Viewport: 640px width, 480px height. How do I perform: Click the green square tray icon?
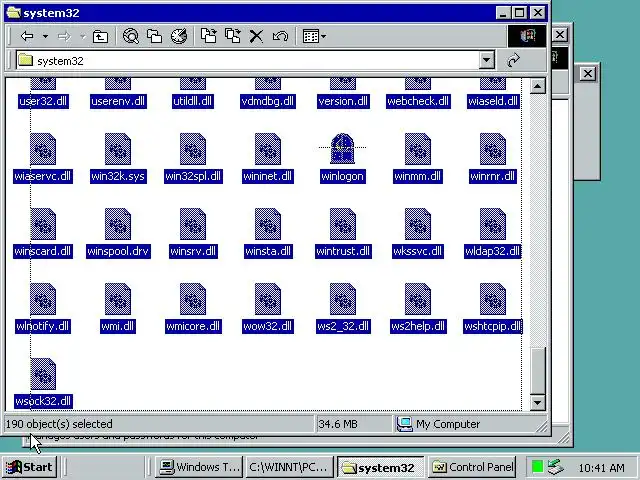pos(537,467)
